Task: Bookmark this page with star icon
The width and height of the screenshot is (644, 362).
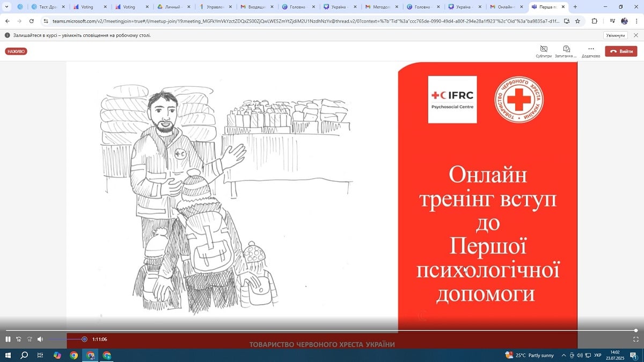Action: coord(577,21)
